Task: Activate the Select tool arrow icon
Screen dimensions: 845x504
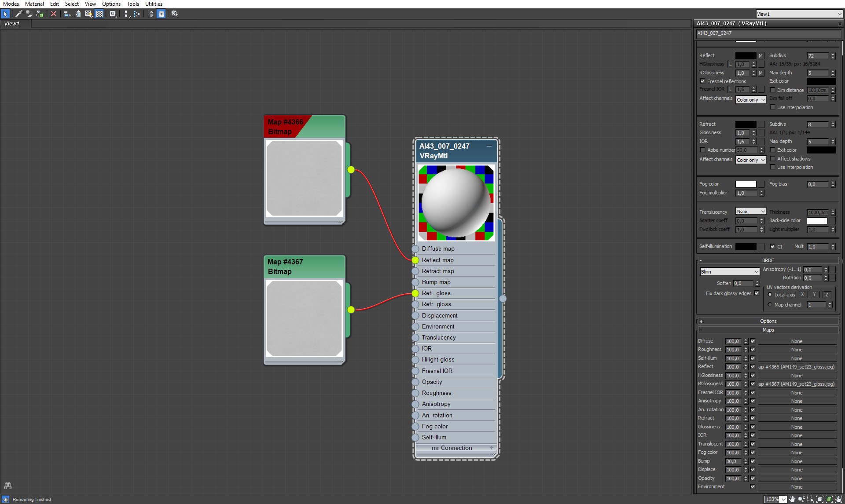Action: [x=5, y=14]
